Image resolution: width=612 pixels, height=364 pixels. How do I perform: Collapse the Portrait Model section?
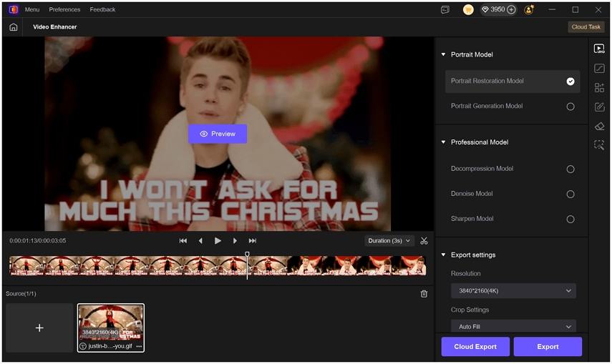pos(443,54)
